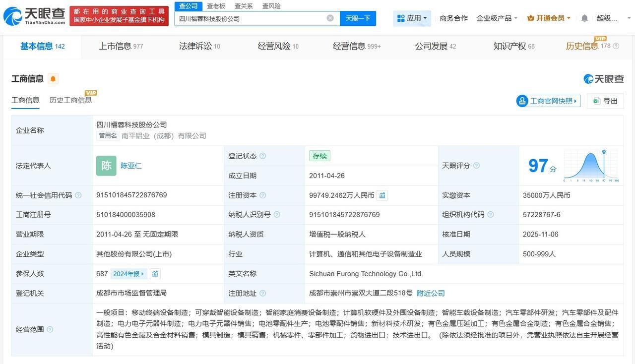Image resolution: width=635 pixels, height=364 pixels.
Task: Open the notification bell icon
Action: click(x=584, y=18)
